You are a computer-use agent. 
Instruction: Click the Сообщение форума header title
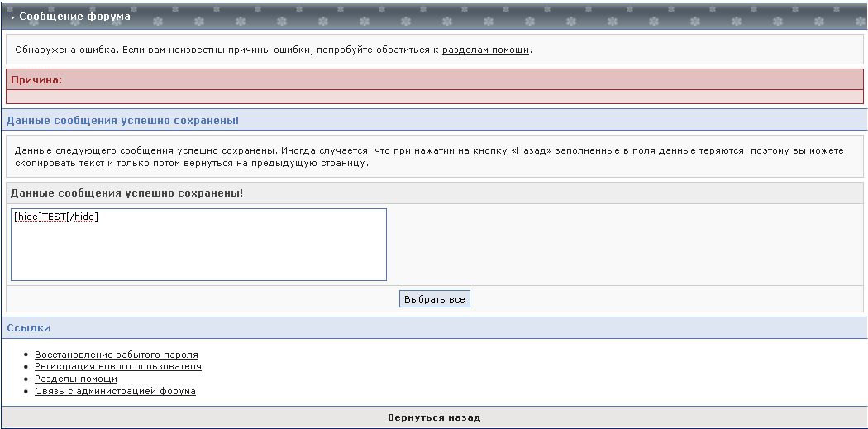[x=74, y=16]
